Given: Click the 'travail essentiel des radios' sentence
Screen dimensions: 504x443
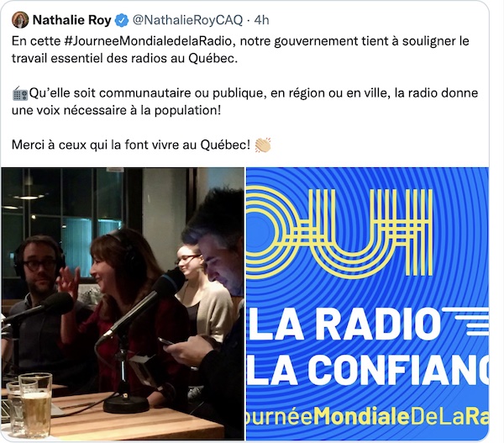Looking at the screenshot, I should (124, 59).
